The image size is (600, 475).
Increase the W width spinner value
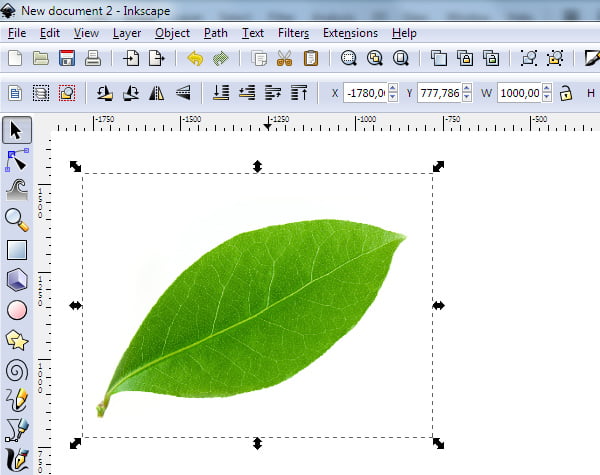point(547,88)
